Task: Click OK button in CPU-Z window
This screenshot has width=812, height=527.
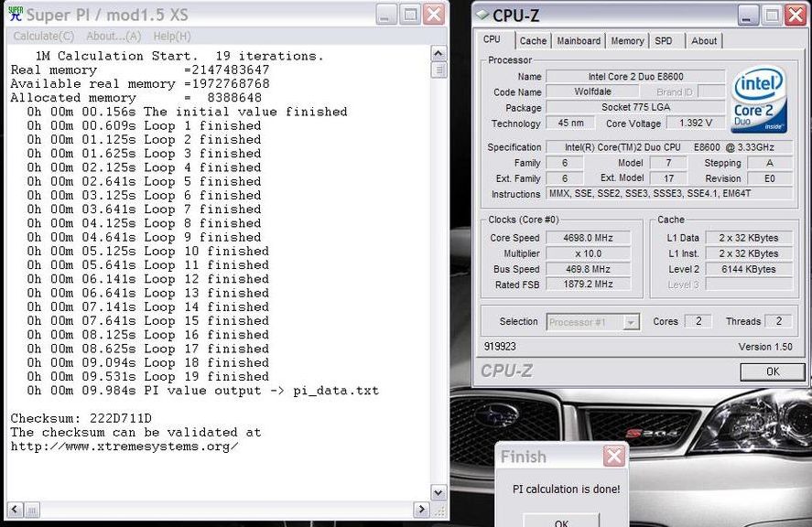Action: tap(772, 371)
